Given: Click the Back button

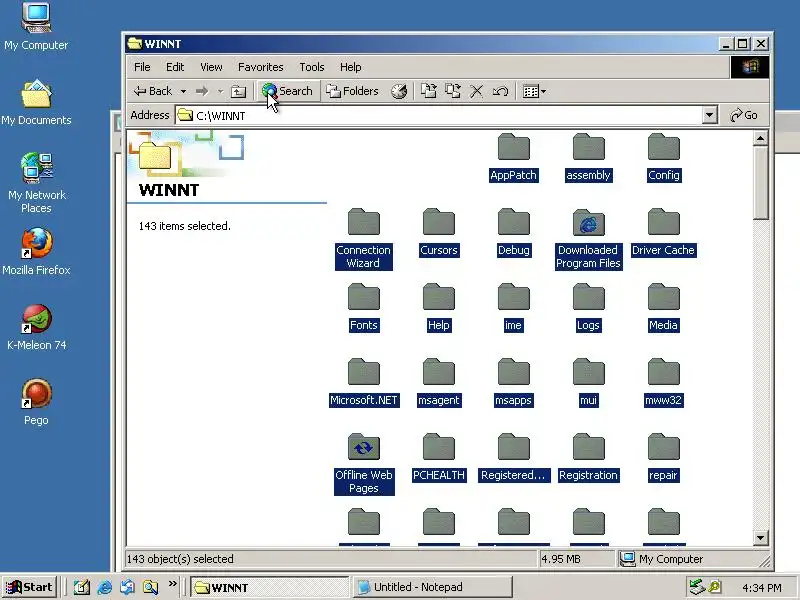Looking at the screenshot, I should pyautogui.click(x=153, y=91).
